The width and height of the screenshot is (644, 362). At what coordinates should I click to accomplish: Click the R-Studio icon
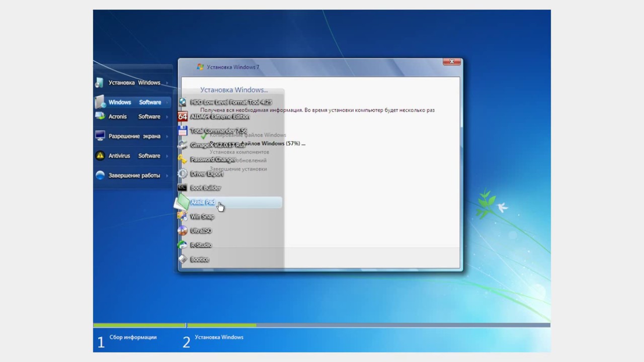[182, 245]
